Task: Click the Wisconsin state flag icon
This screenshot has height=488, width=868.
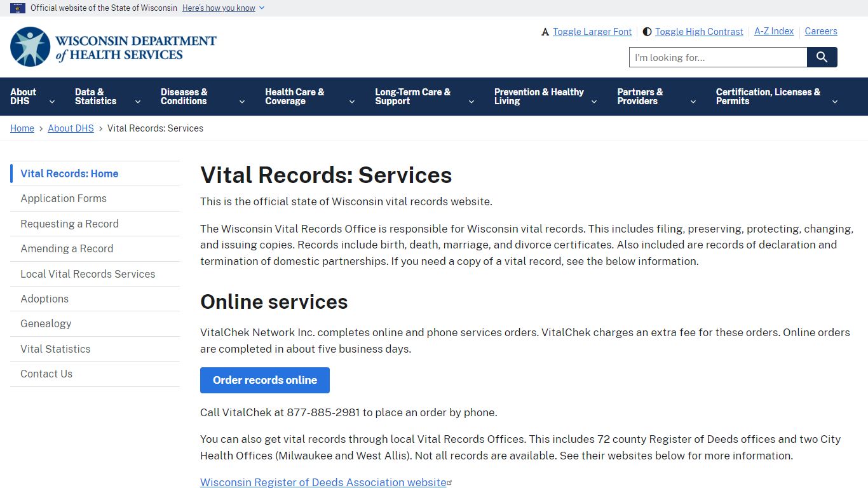Action: coord(18,8)
